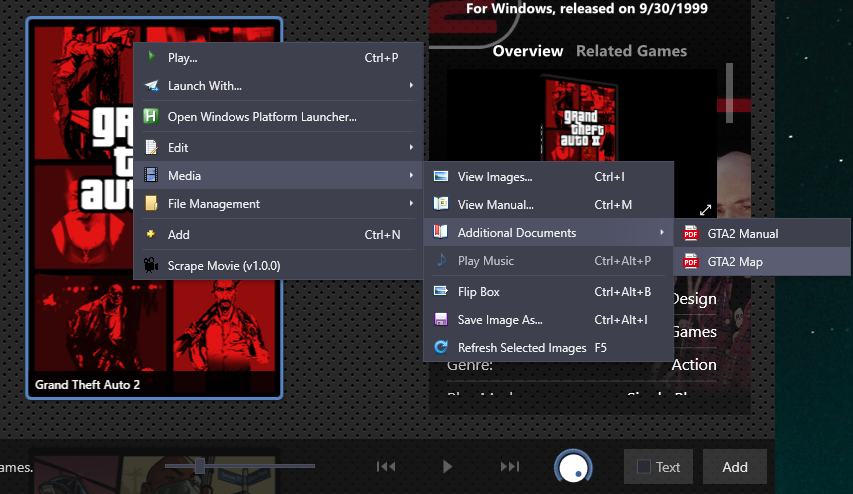Open the GTA2 Map document

point(762,262)
